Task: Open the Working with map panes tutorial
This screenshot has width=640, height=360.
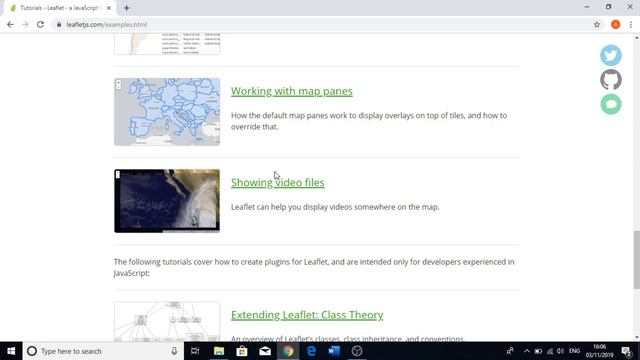Action: point(291,91)
